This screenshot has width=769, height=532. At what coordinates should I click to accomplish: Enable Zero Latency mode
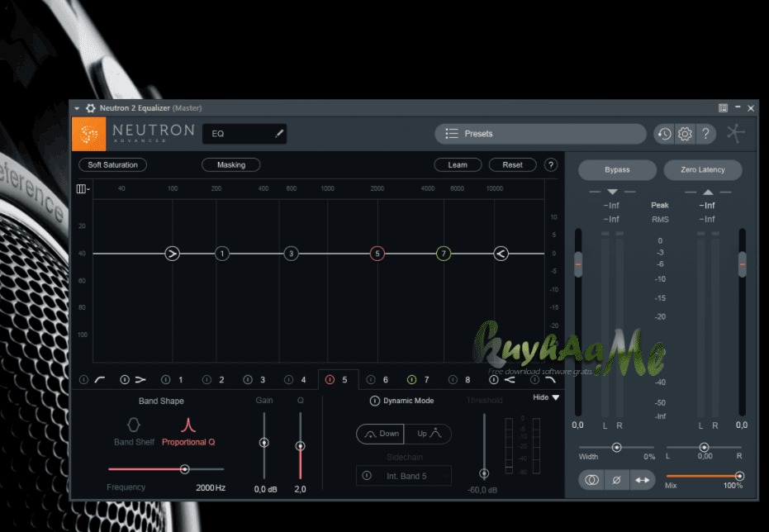point(703,169)
